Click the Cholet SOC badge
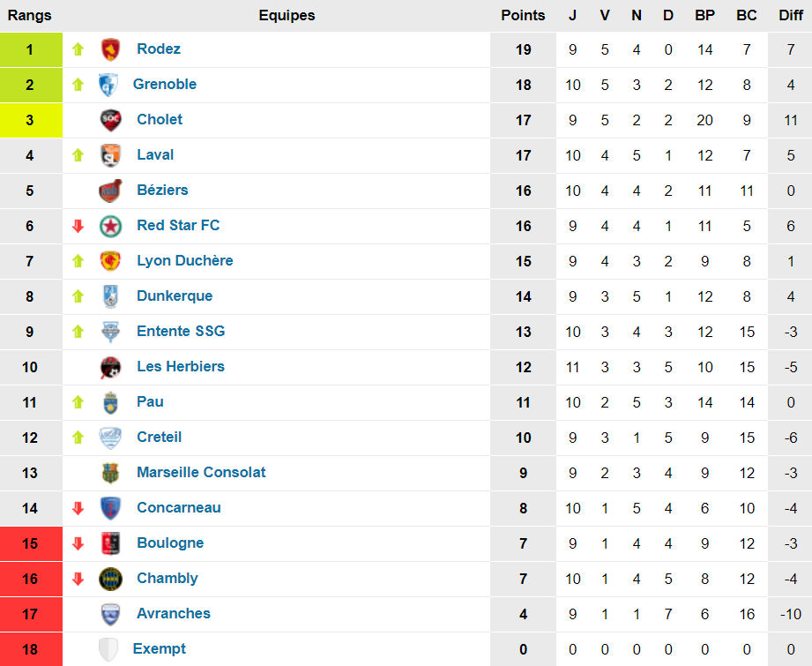 [x=110, y=120]
